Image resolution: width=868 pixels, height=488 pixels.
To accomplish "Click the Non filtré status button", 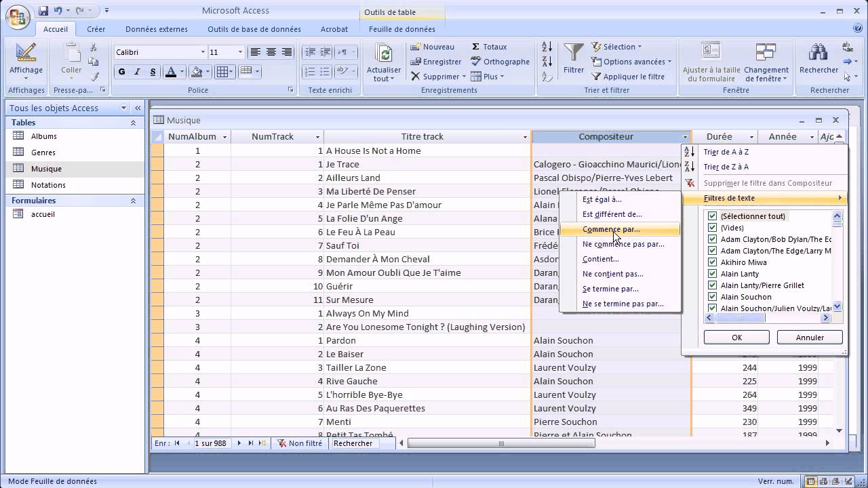I will pos(300,443).
